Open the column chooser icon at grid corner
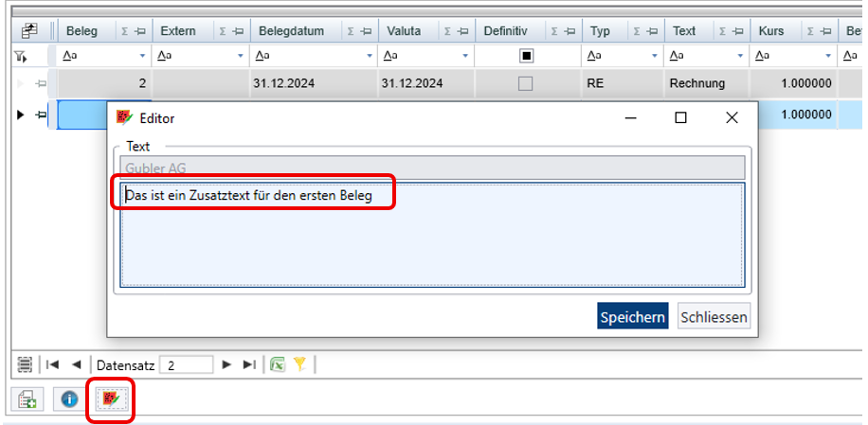The height and width of the screenshot is (425, 868). (29, 31)
